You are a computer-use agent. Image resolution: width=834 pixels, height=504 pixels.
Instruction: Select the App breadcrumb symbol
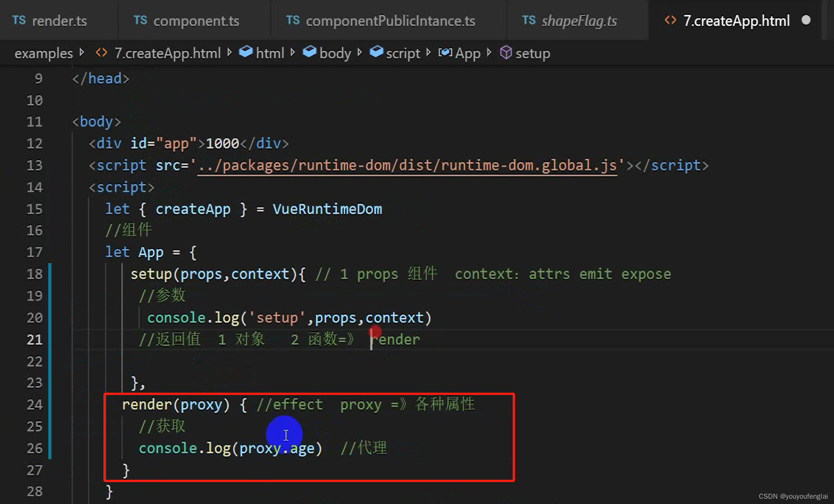click(x=468, y=53)
